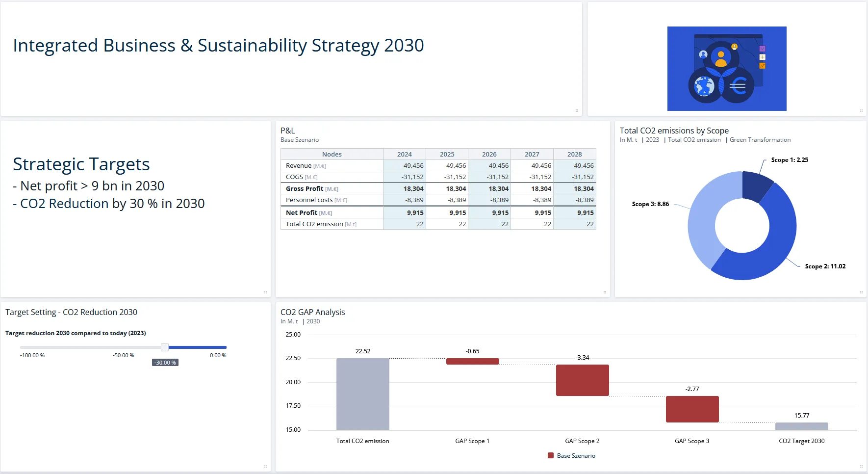Click the Green Transformation subtitle label
Viewport: 868px width, 474px height.
(x=760, y=140)
